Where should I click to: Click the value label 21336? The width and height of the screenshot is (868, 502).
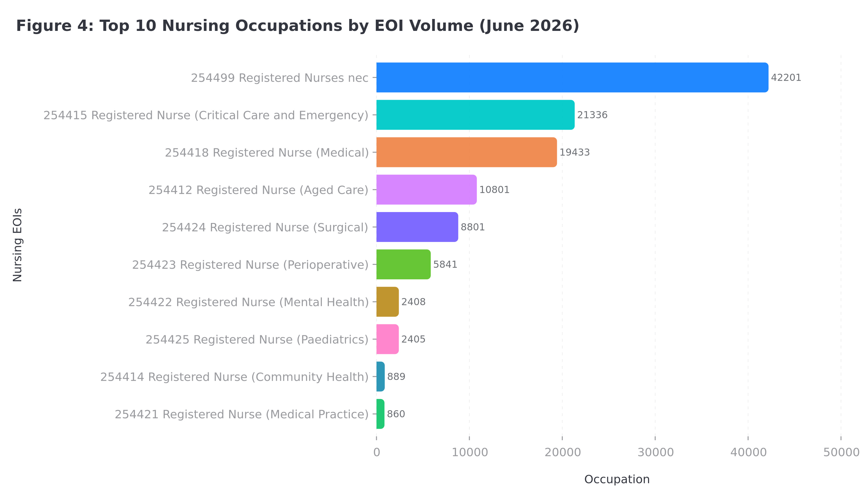592,115
